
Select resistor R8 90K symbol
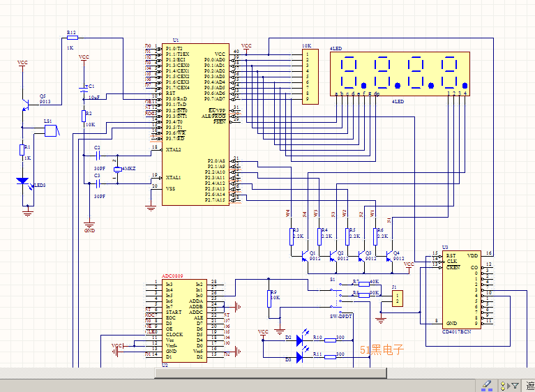[x=364, y=295]
